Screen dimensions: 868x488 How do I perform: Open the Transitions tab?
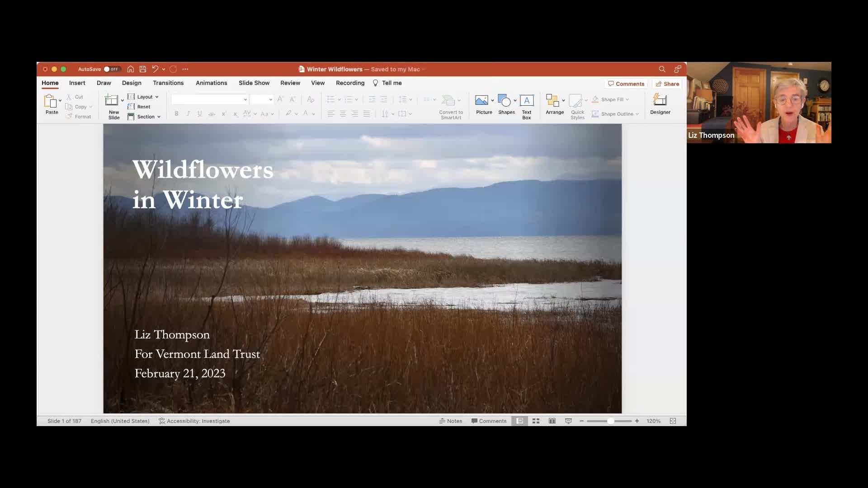coord(168,83)
